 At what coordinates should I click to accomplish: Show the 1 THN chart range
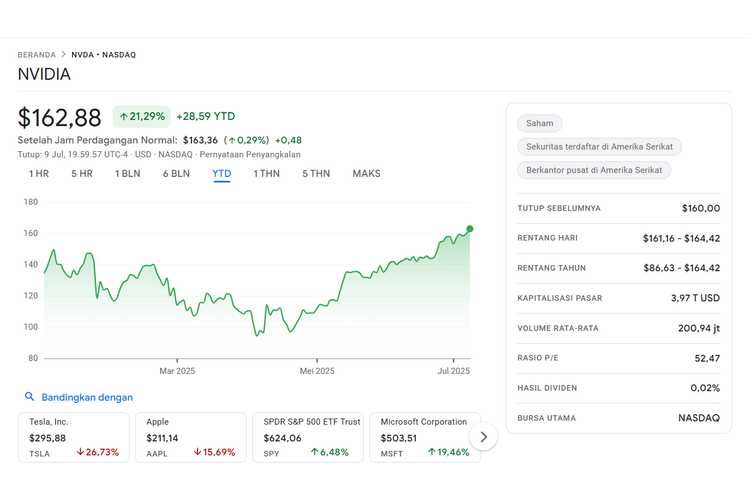click(x=266, y=174)
